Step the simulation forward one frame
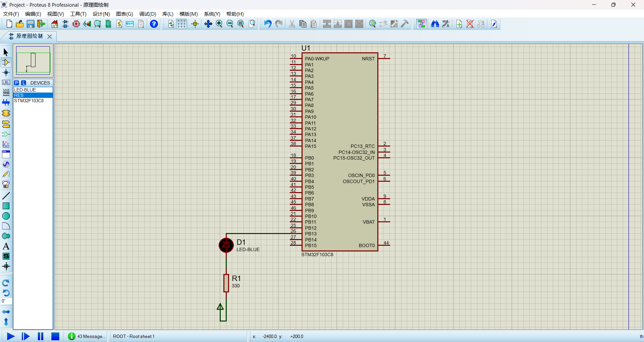 (25, 336)
